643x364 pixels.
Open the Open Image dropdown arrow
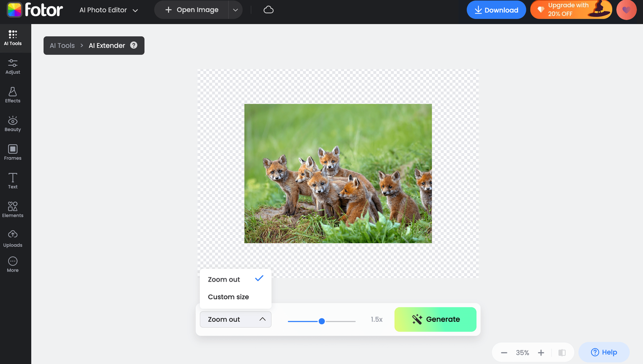(x=235, y=10)
